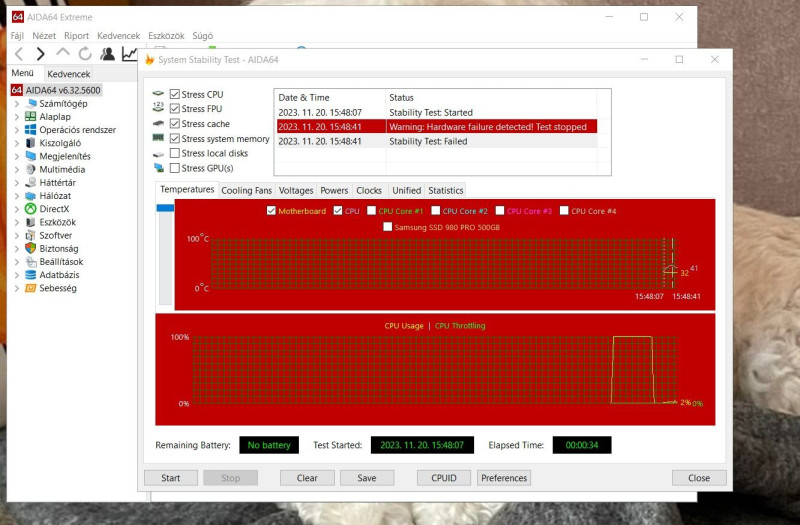Click the DirectX Xbox icon
This screenshot has height=525, width=800.
tap(31, 209)
